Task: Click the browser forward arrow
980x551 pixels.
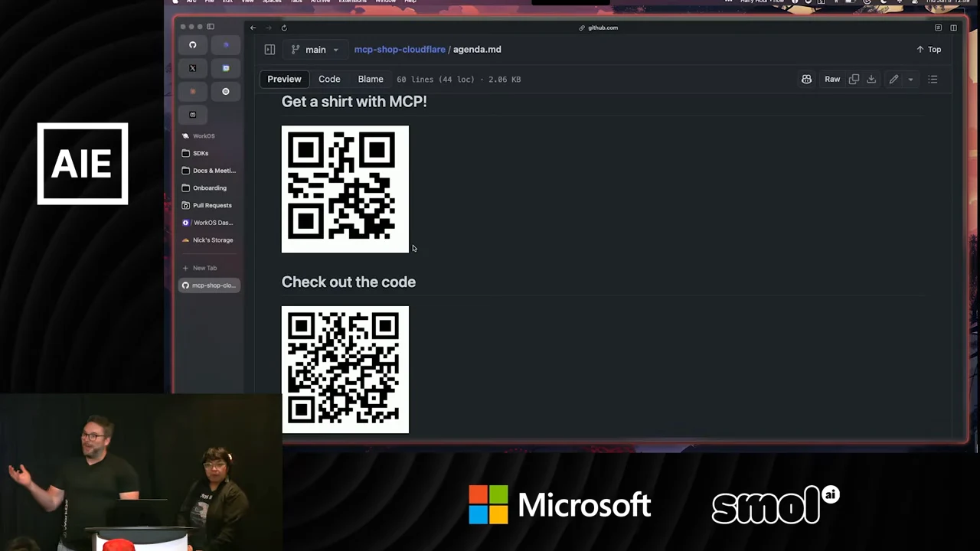Action: tap(268, 28)
